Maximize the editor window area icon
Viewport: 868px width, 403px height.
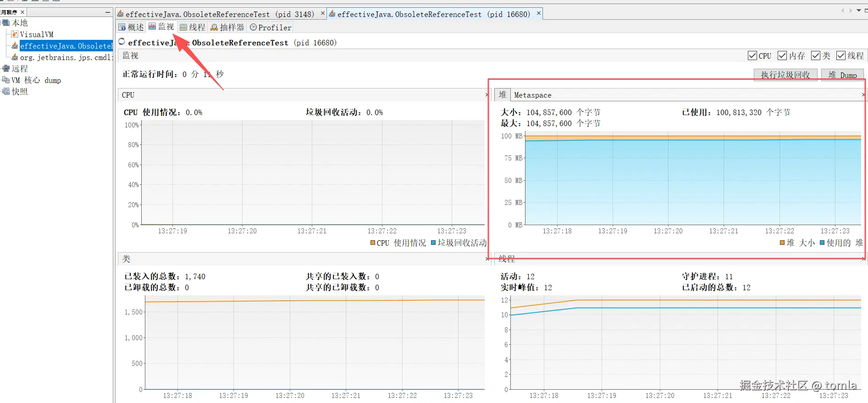coord(866,11)
